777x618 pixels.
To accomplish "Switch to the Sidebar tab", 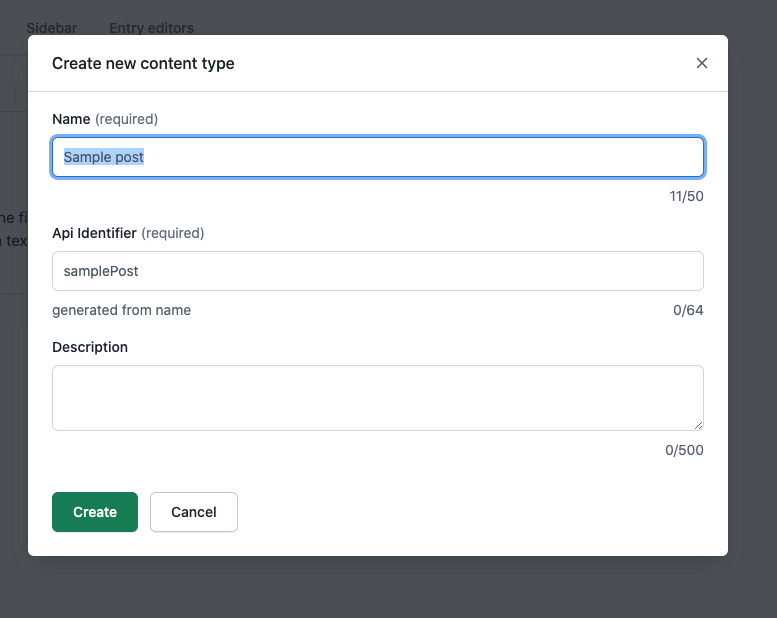I will click(51, 28).
